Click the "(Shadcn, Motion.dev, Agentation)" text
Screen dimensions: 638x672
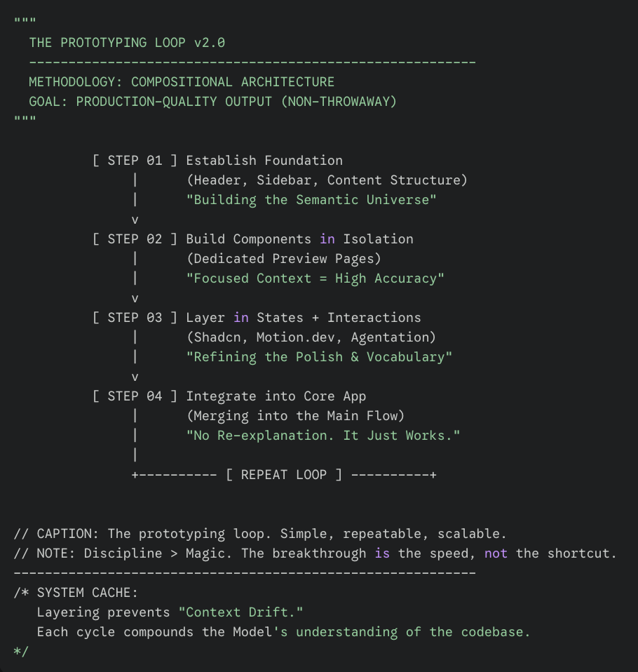pyautogui.click(x=311, y=337)
